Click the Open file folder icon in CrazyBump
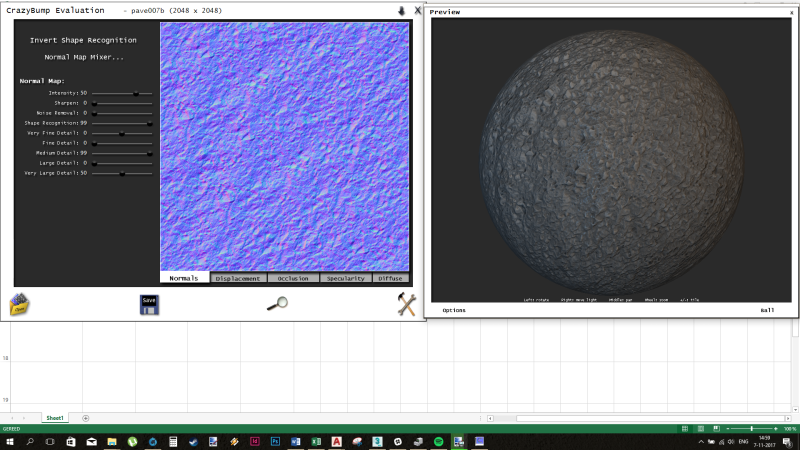800x450 pixels. tap(19, 305)
